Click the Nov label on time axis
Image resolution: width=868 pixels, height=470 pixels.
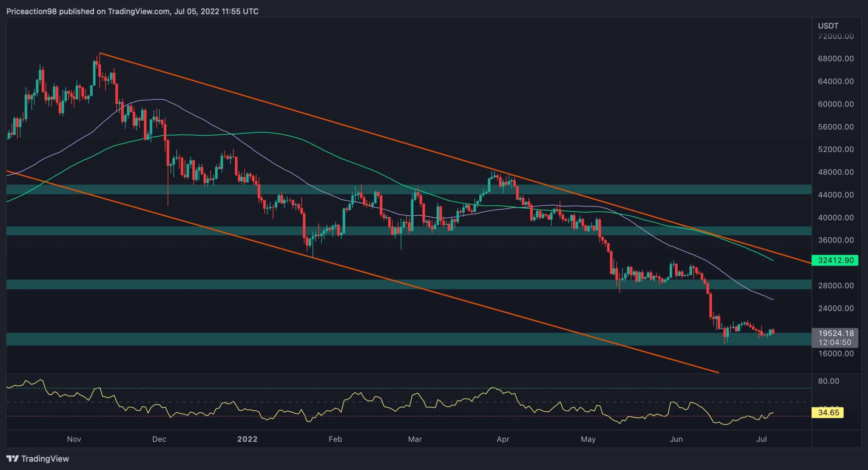[74, 439]
